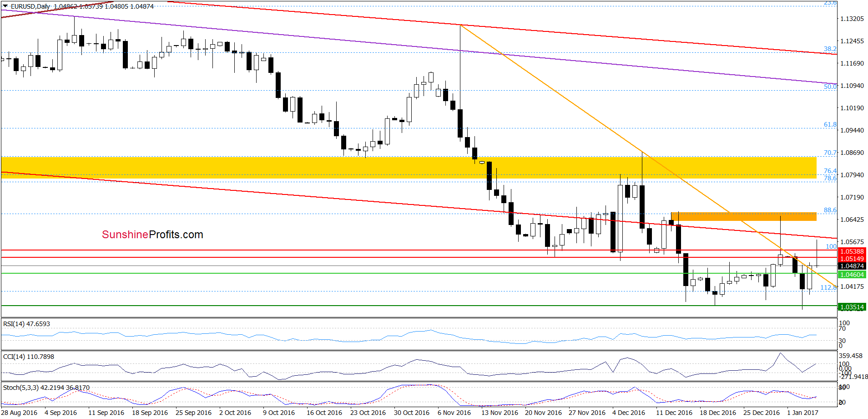Click the 1.13205 price on the axis
The height and width of the screenshot is (419, 868).
[852, 19]
